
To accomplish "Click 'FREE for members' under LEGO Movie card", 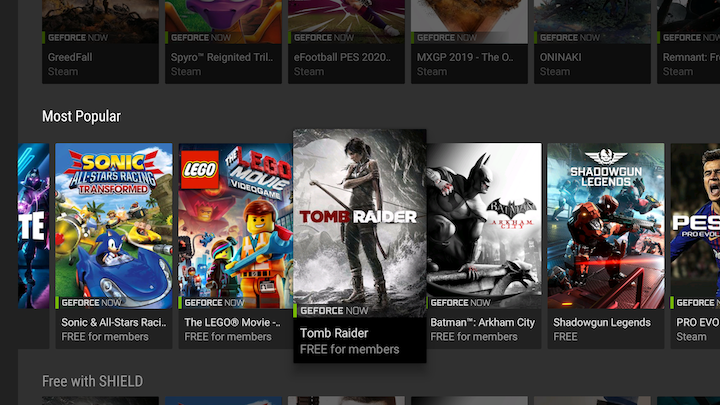I will 228,337.
